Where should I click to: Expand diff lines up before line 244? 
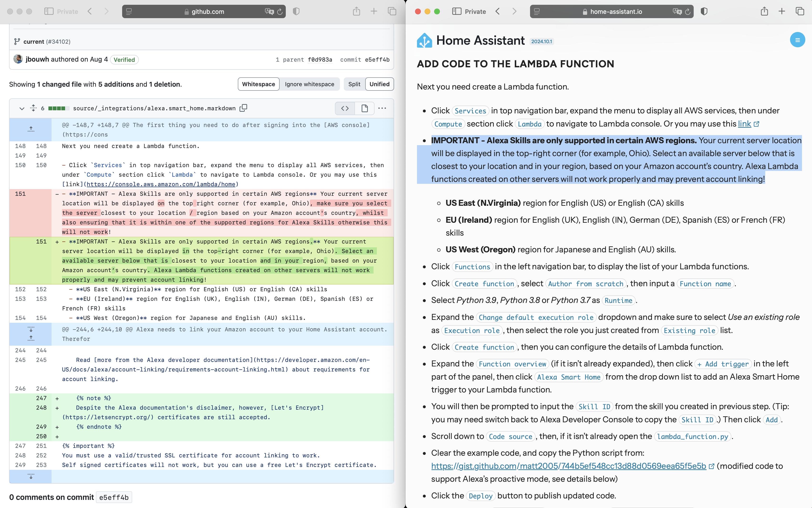coord(31,338)
